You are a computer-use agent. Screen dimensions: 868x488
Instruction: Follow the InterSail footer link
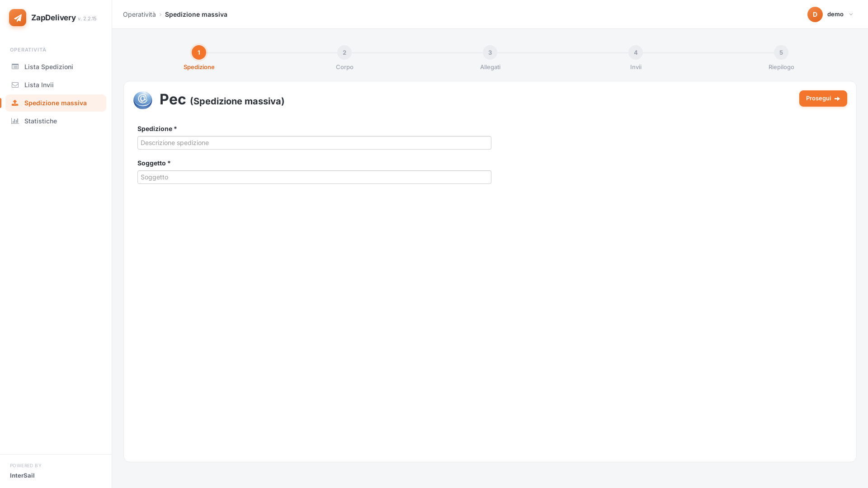(x=22, y=475)
